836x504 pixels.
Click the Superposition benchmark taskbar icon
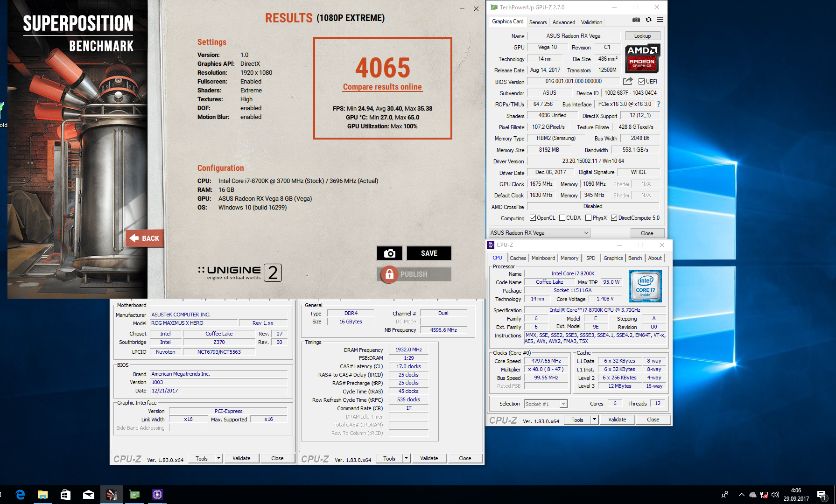pyautogui.click(x=112, y=495)
